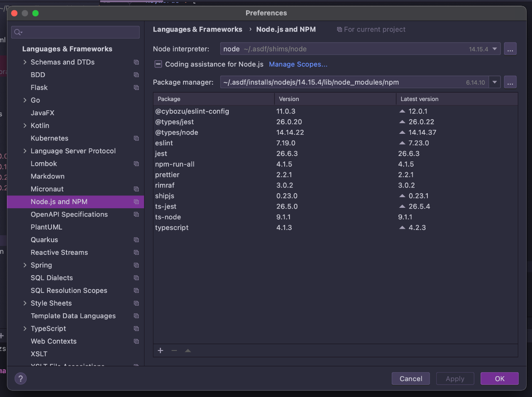Click browse button next to Package manager
532x397 pixels.
(510, 82)
